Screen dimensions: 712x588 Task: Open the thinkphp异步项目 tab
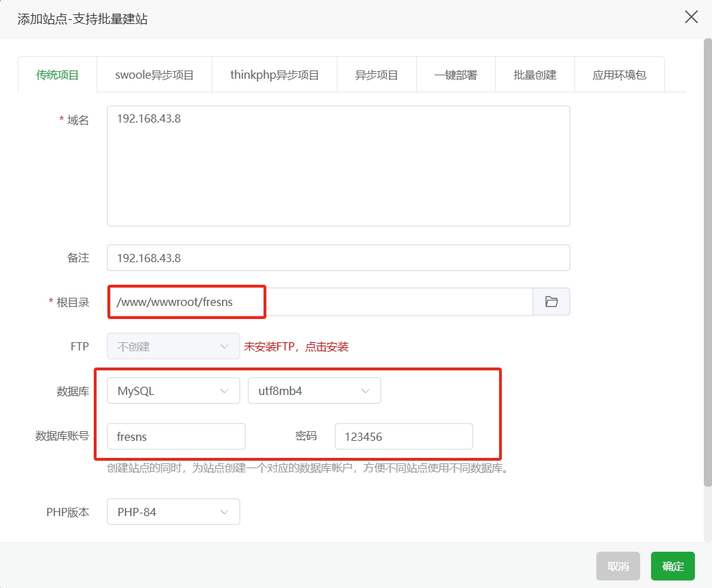(x=274, y=74)
